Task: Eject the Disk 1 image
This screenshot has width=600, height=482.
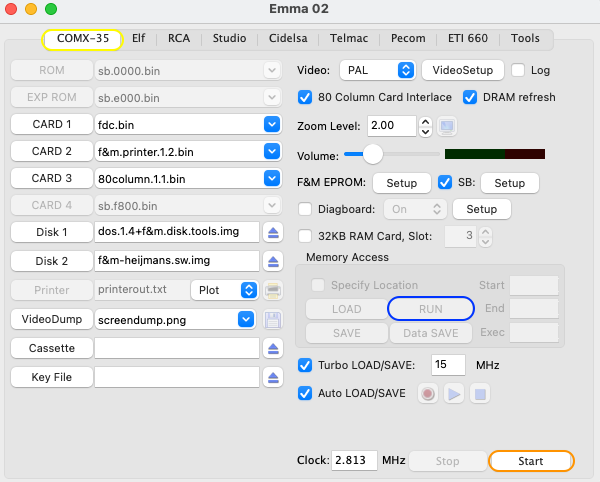Action: (x=273, y=232)
